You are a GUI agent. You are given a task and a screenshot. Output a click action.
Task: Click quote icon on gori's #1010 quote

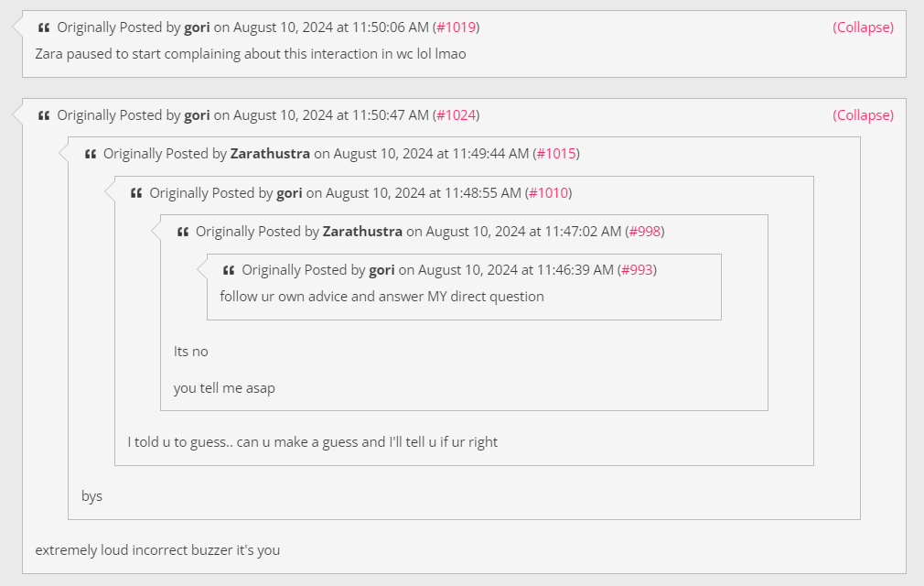[136, 193]
